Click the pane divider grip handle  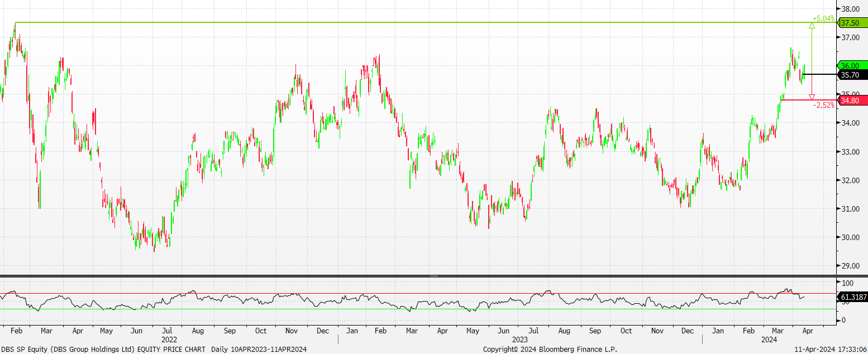pos(434,276)
